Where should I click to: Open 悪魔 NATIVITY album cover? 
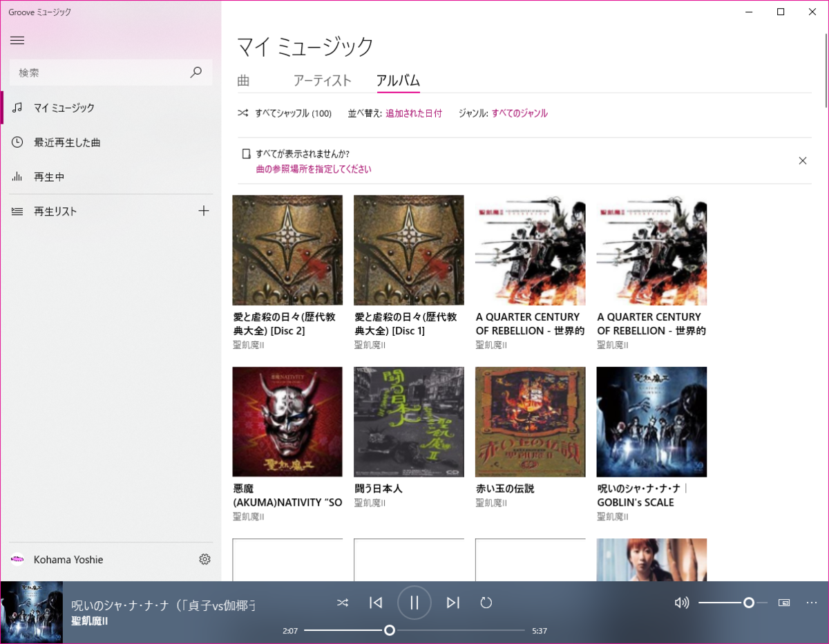tap(287, 422)
